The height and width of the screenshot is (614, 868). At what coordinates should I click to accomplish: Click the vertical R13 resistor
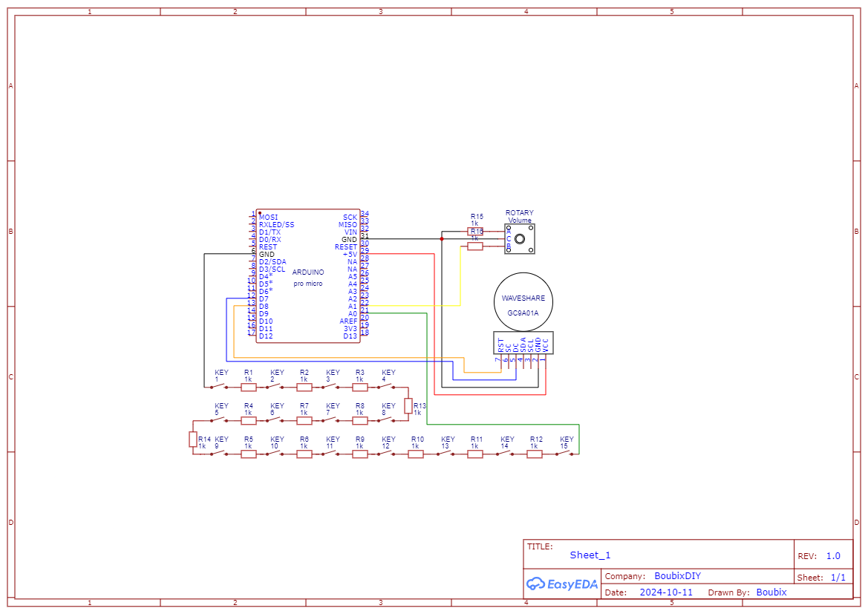point(408,406)
